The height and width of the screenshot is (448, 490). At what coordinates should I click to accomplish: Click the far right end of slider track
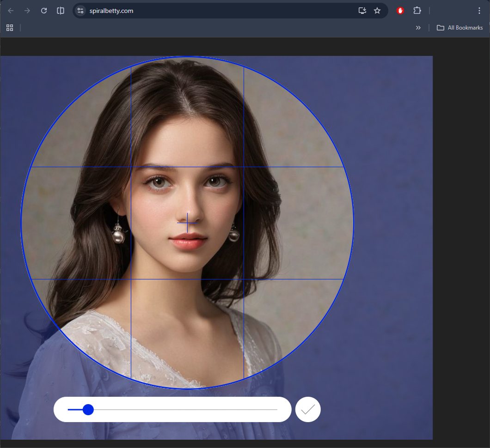click(276, 410)
